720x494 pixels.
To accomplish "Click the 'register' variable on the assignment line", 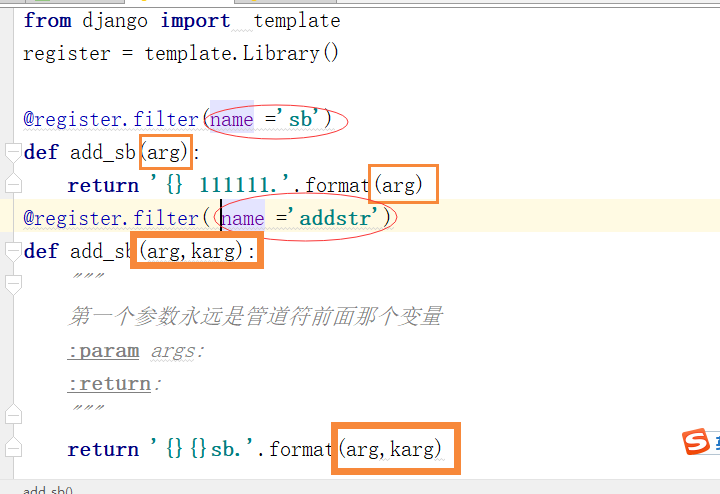I will pyautogui.click(x=67, y=54).
